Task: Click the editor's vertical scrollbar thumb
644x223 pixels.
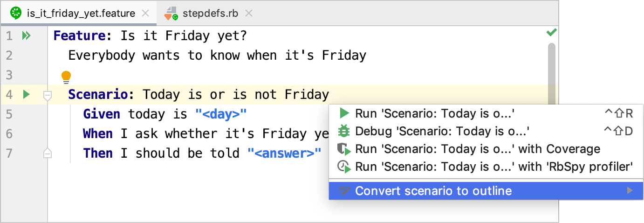Action: click(x=552, y=65)
